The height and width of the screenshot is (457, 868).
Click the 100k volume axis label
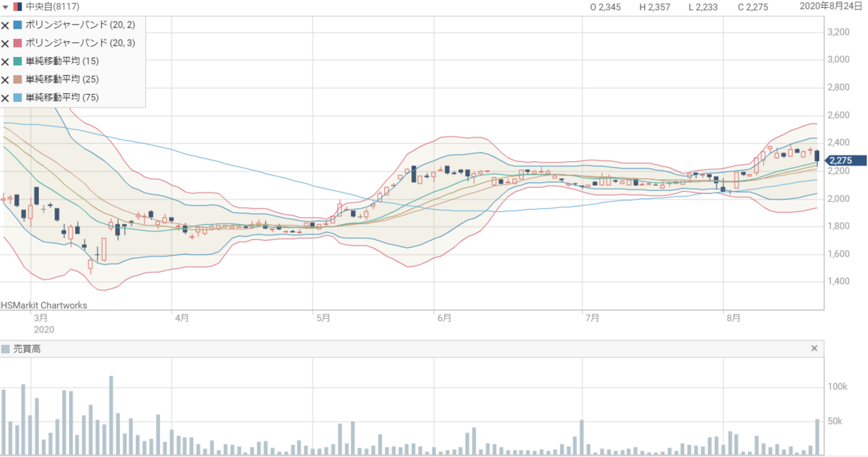click(838, 387)
